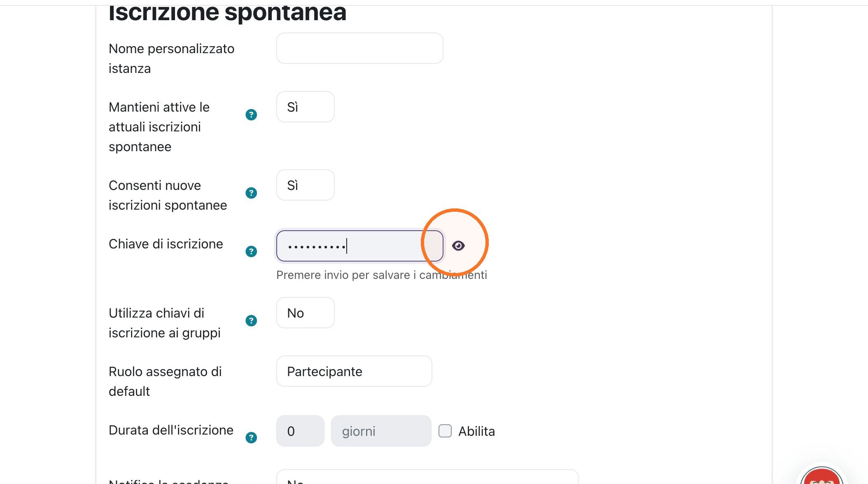Open the Mantieni attive iscrizioni Sì dropdown
Image resolution: width=868 pixels, height=484 pixels.
click(306, 107)
